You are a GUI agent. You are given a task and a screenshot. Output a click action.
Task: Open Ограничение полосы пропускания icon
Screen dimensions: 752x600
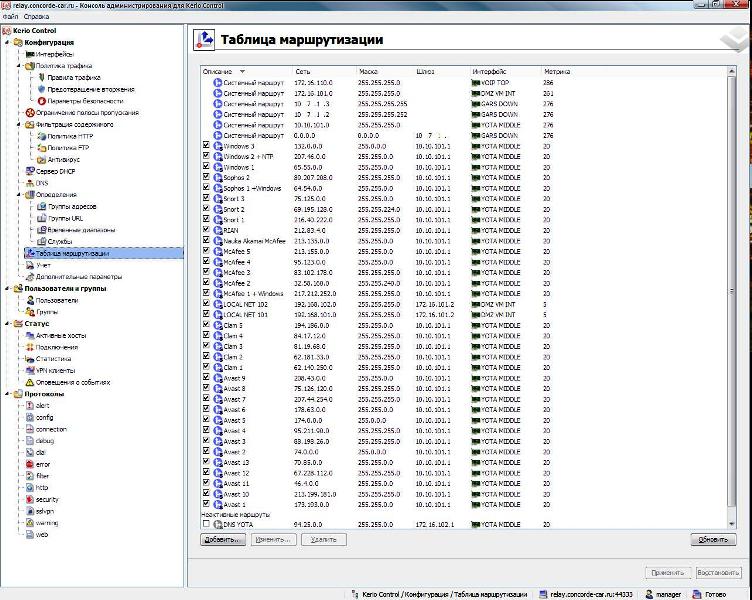[x=30, y=113]
